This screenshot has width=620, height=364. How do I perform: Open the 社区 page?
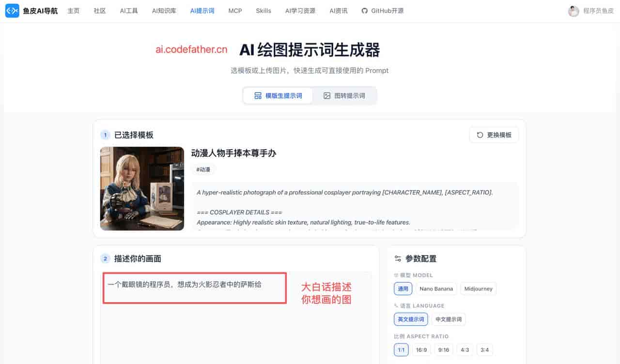(100, 11)
